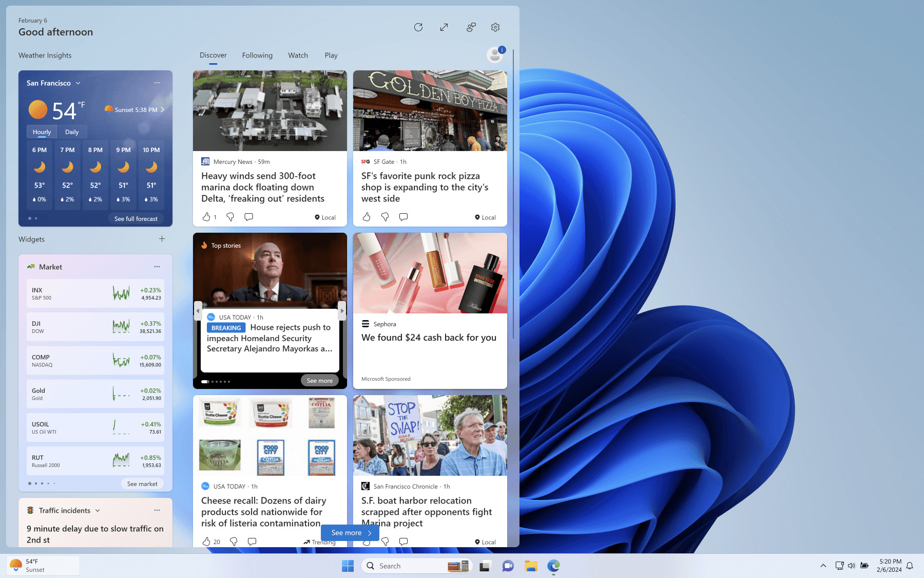The width and height of the screenshot is (924, 578).
Task: Expand Sunset 5:38 PM details chevron
Action: (x=162, y=109)
